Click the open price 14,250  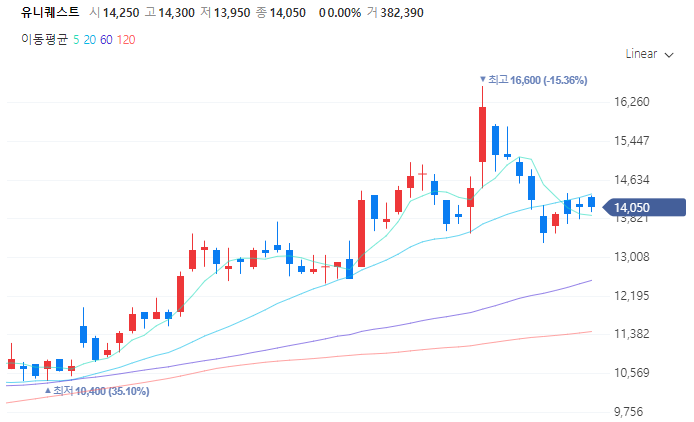[121, 13]
